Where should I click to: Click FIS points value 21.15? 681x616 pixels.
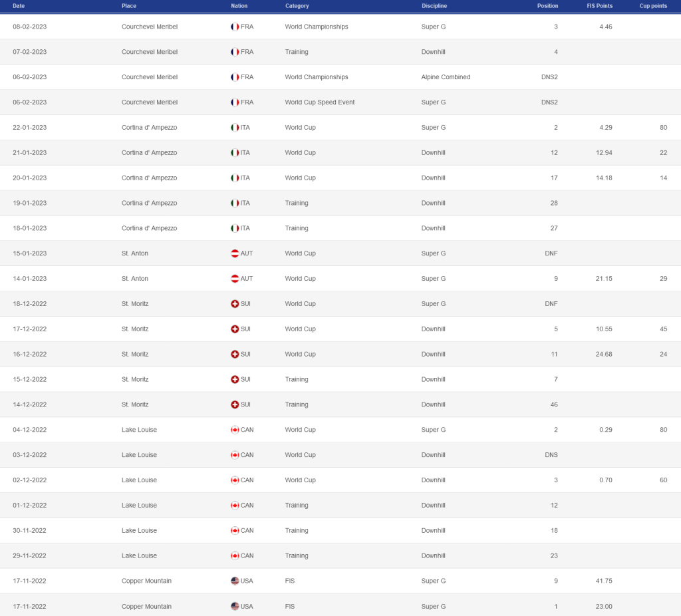[604, 279]
